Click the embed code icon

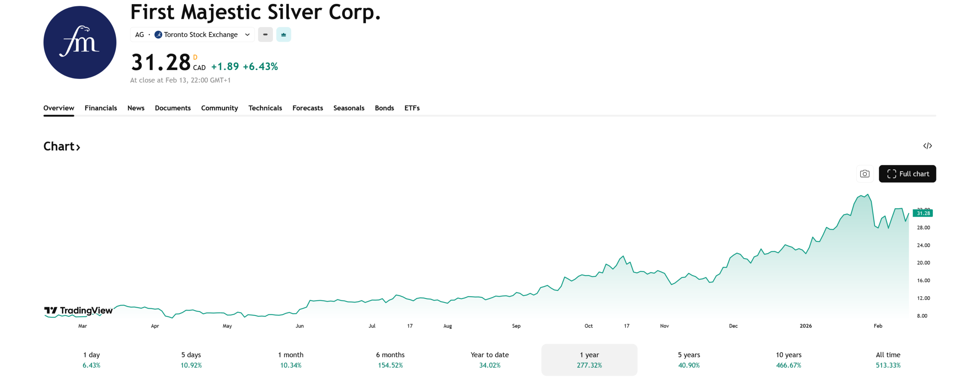[x=927, y=146]
